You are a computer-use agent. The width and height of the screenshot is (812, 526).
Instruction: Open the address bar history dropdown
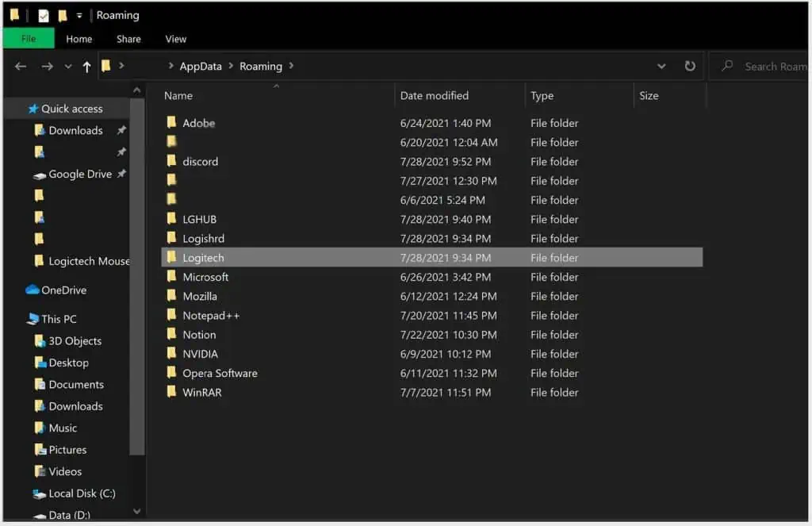(x=662, y=66)
